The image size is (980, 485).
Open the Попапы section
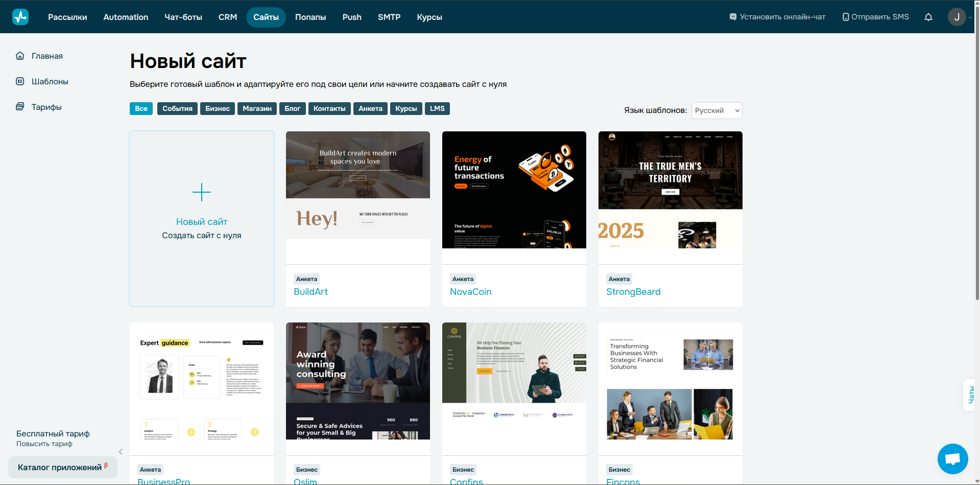tap(310, 17)
